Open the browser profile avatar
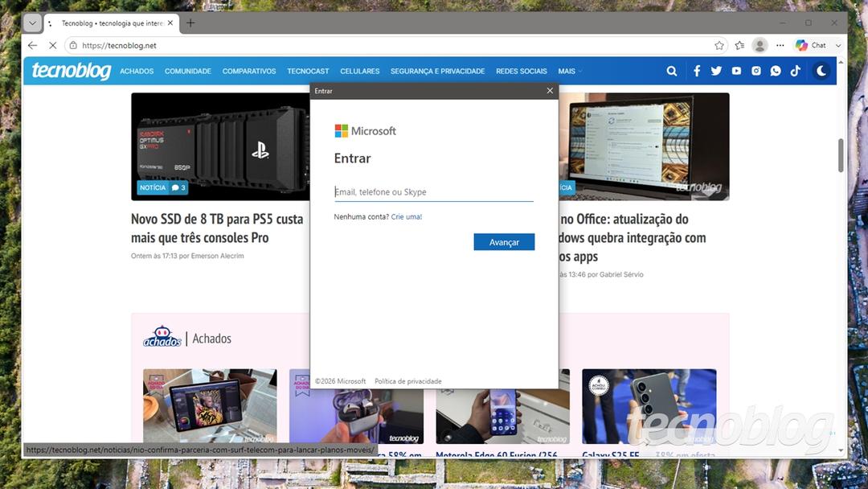 (x=760, y=45)
